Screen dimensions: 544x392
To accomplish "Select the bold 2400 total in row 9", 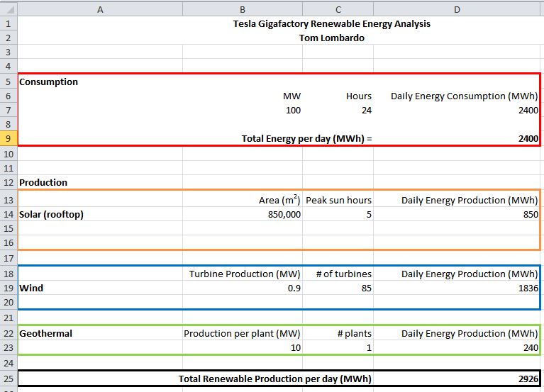I will pos(528,139).
